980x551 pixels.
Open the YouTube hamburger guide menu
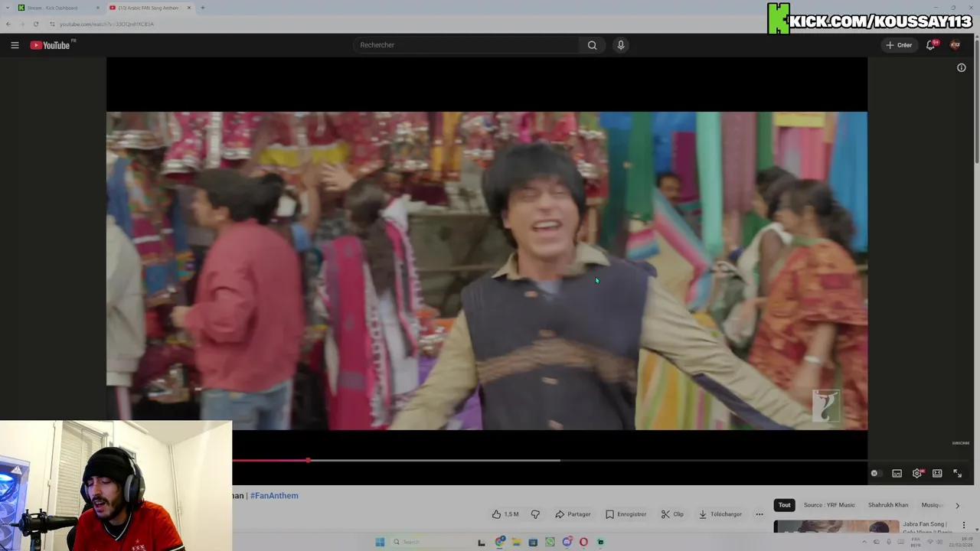coord(15,45)
